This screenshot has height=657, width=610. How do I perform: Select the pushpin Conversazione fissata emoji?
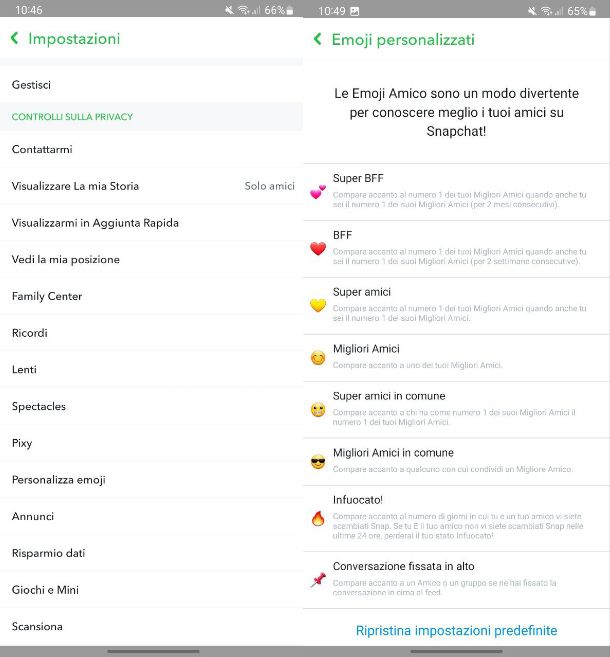point(318,579)
